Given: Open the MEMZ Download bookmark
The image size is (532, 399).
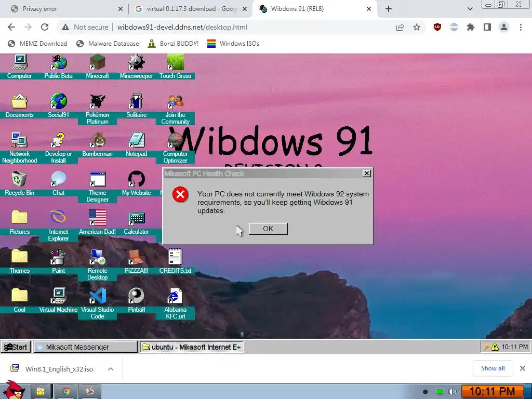Looking at the screenshot, I should coord(37,44).
